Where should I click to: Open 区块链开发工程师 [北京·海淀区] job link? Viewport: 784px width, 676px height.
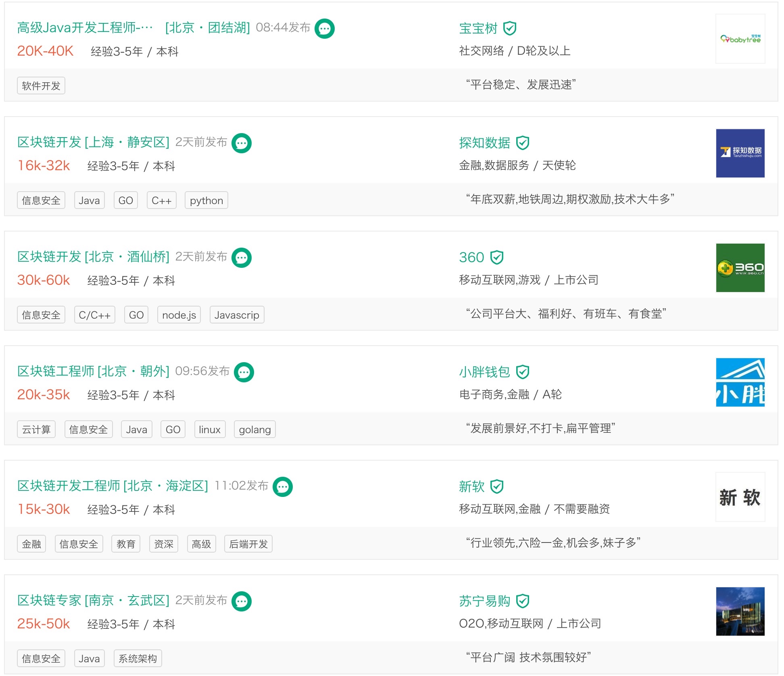(x=113, y=486)
